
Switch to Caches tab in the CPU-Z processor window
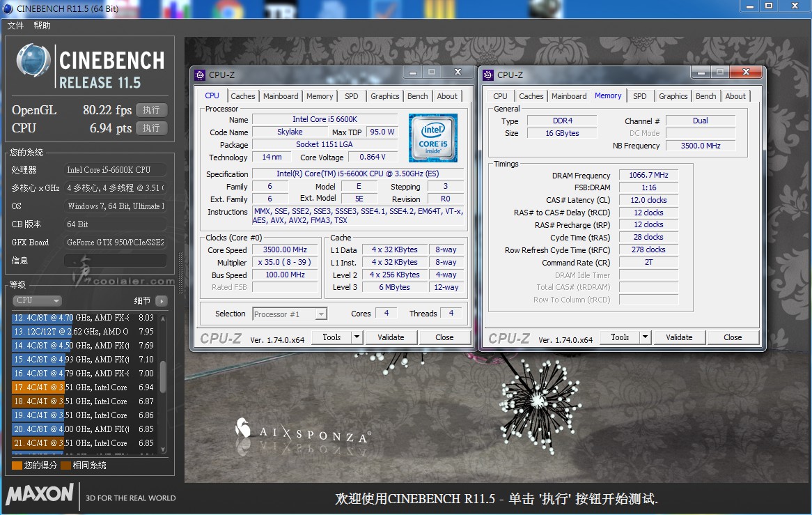pos(243,96)
